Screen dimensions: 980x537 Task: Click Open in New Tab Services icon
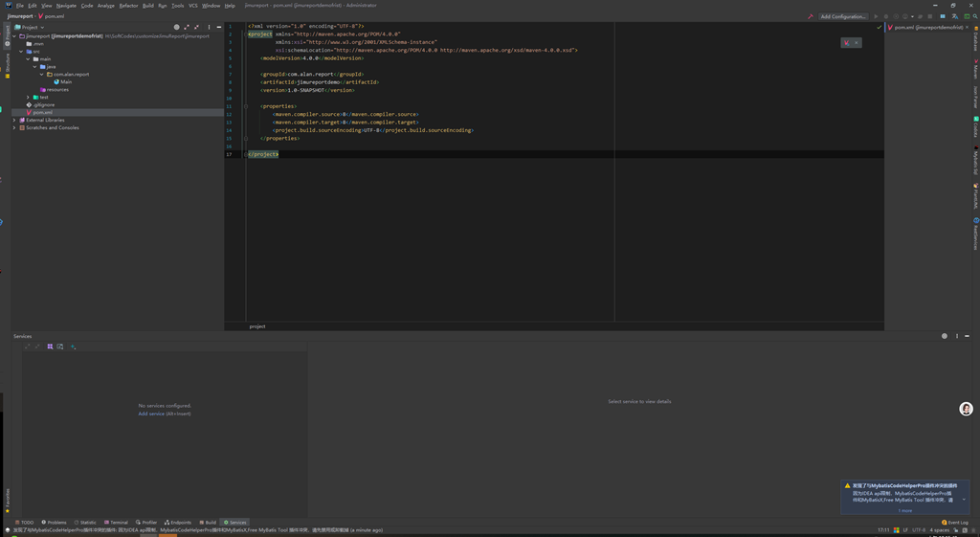(60, 347)
